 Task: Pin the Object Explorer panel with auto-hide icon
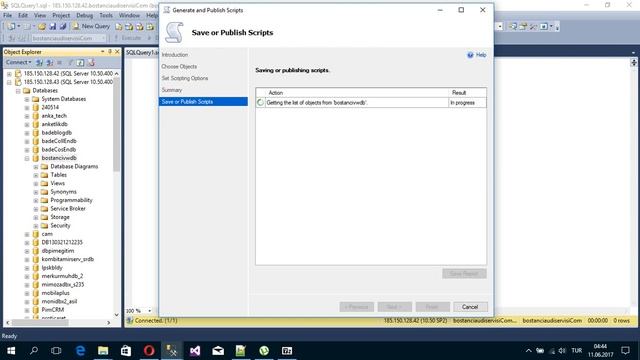click(x=110, y=52)
